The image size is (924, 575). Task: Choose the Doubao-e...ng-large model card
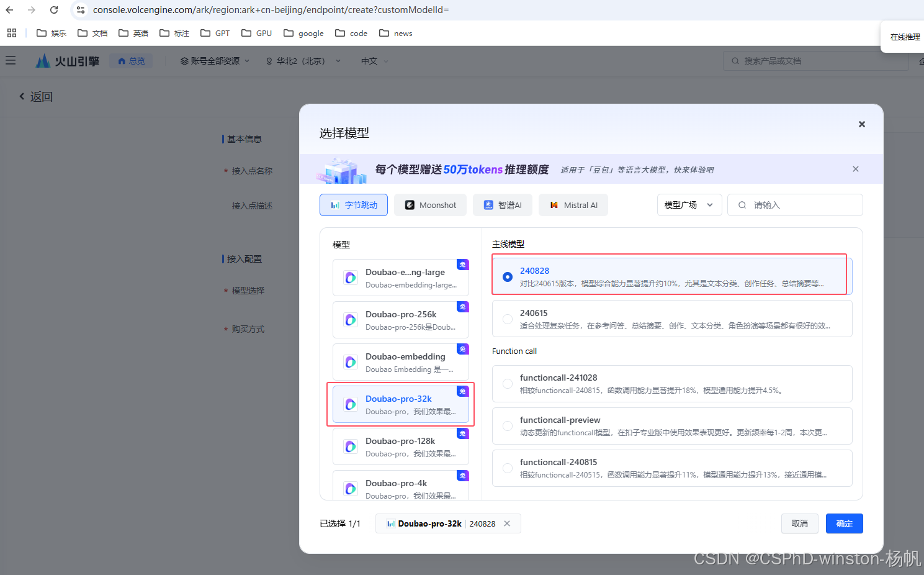(401, 278)
